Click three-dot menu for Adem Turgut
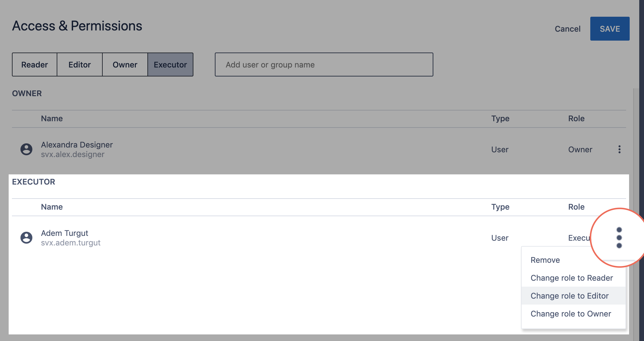 pos(619,238)
